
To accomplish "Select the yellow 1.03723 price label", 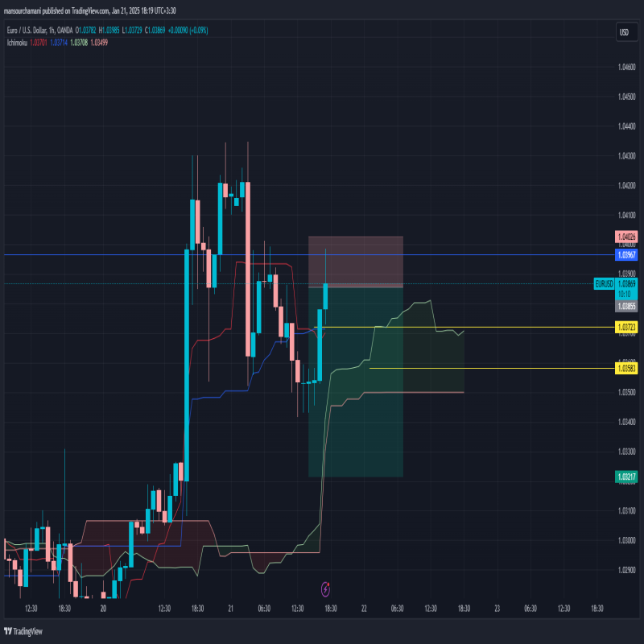I will (x=626, y=328).
